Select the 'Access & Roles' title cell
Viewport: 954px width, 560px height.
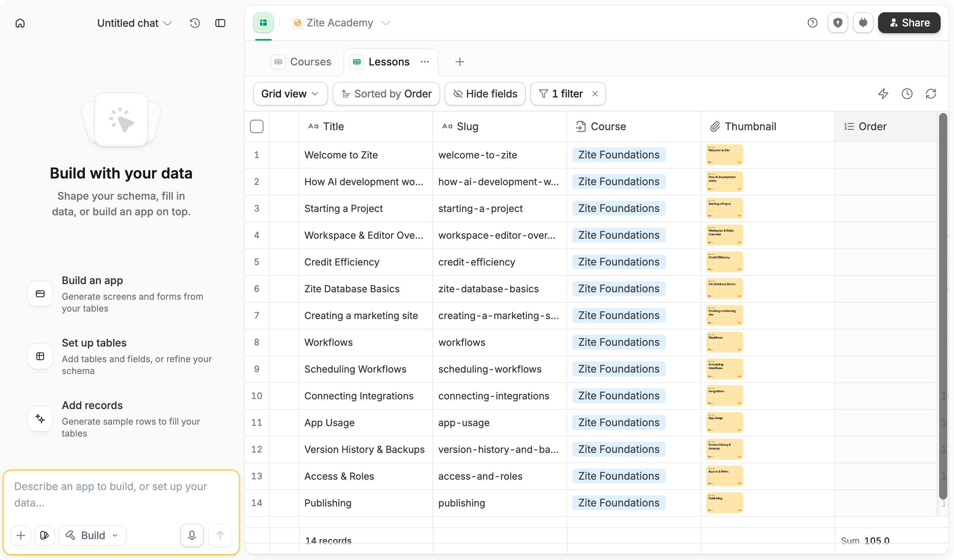click(366, 476)
